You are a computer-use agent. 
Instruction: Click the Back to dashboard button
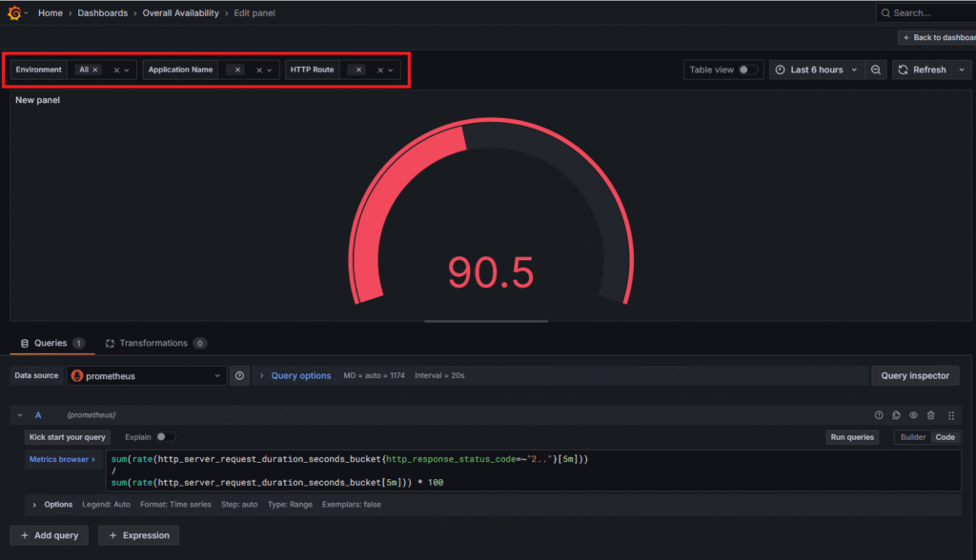939,38
